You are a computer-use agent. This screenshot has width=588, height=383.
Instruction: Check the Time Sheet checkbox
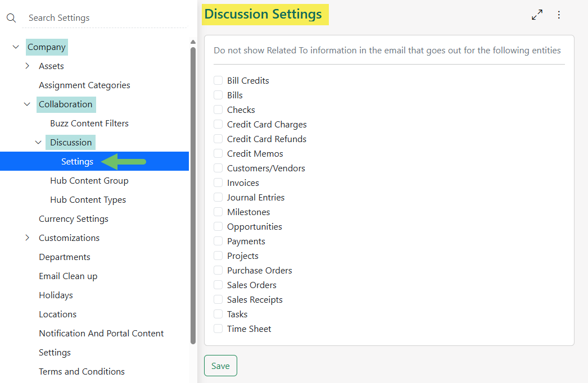[x=218, y=329]
